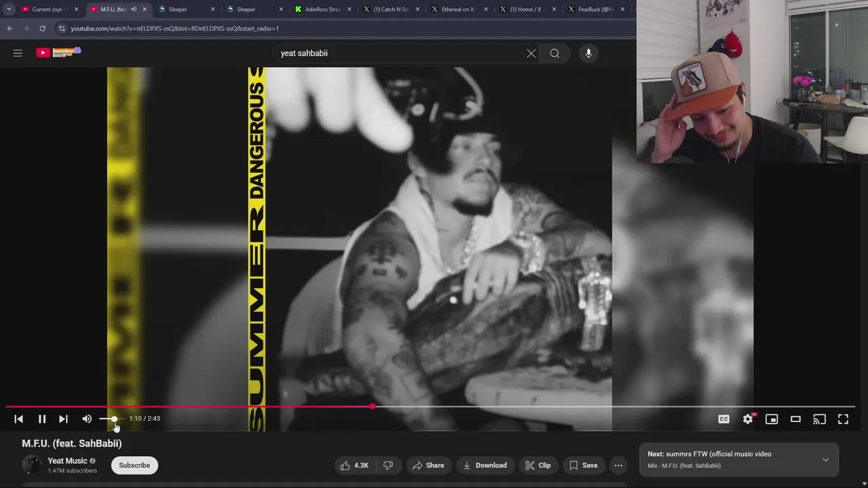This screenshot has width=868, height=488.
Task: Switch to the Catch N Sn X tab
Action: pyautogui.click(x=390, y=9)
